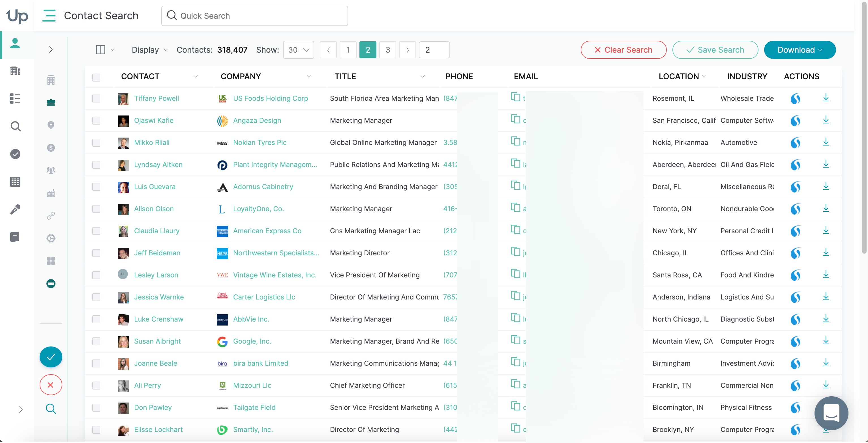The image size is (868, 443).
Task: Click the contacts person icon in the sidebar
Action: 15,44
